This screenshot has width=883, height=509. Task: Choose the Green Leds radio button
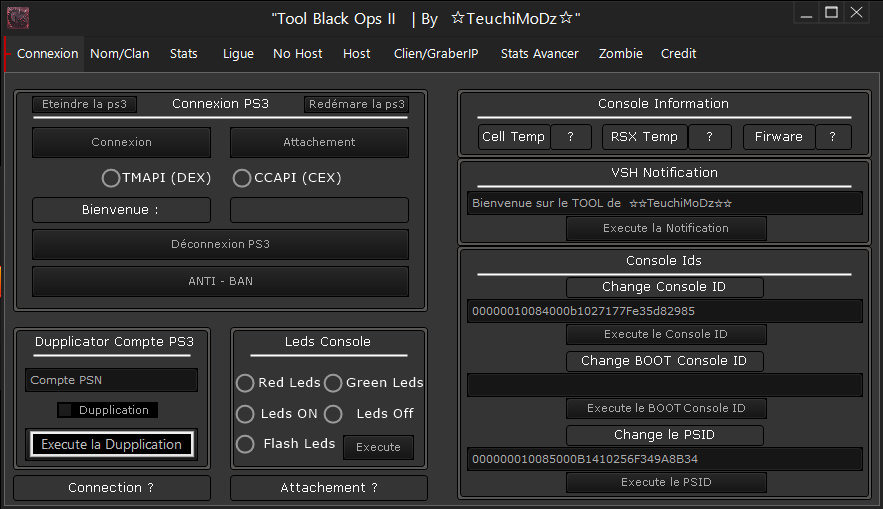[x=333, y=383]
